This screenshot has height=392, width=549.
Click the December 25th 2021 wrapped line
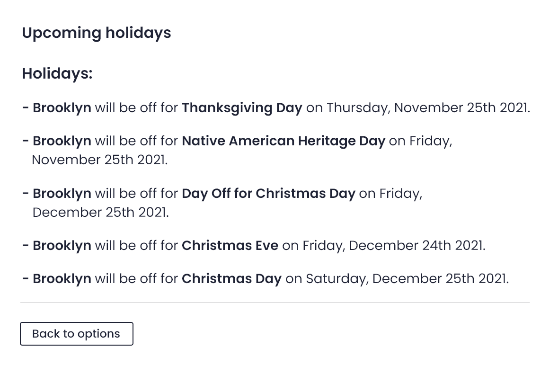click(x=101, y=212)
